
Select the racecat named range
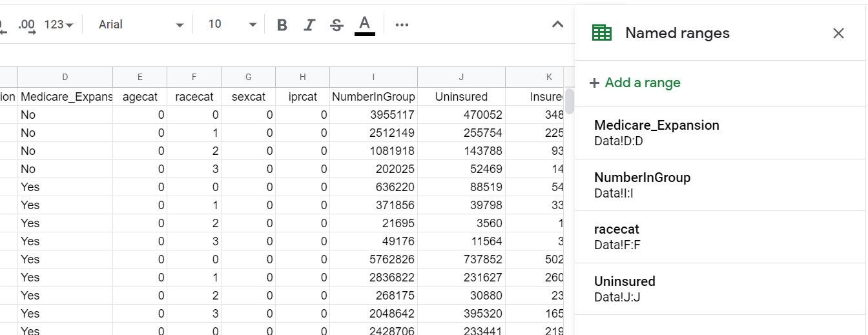(720, 237)
